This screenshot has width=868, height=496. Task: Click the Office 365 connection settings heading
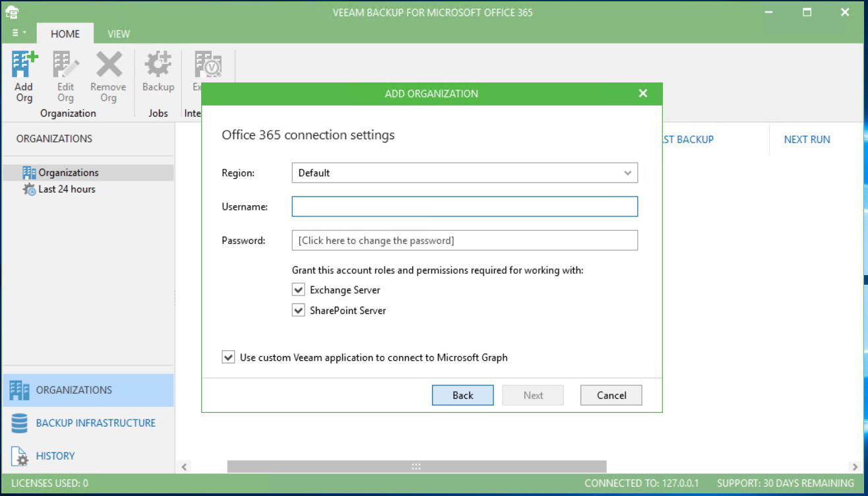click(308, 135)
